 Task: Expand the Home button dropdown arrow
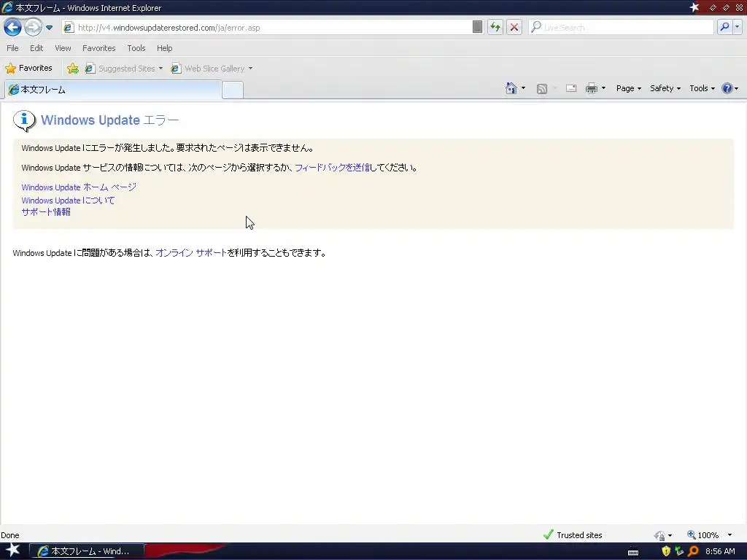point(523,88)
